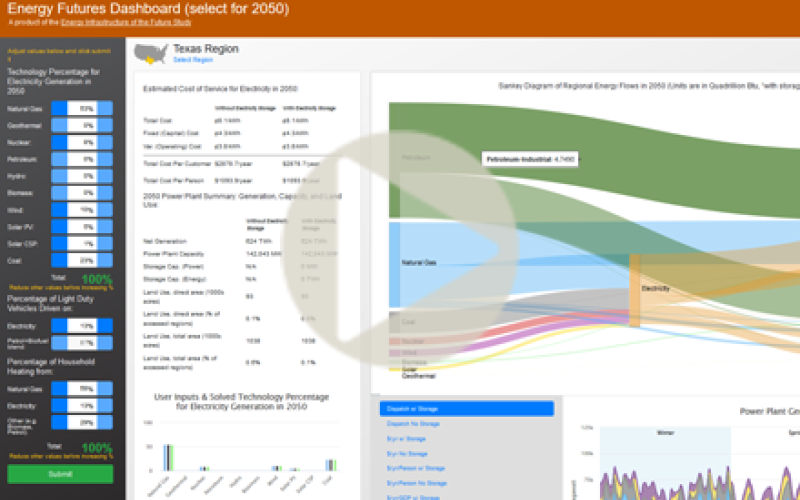
Task: Decrease Natural Gas household heating percentage
Action: (60, 387)
